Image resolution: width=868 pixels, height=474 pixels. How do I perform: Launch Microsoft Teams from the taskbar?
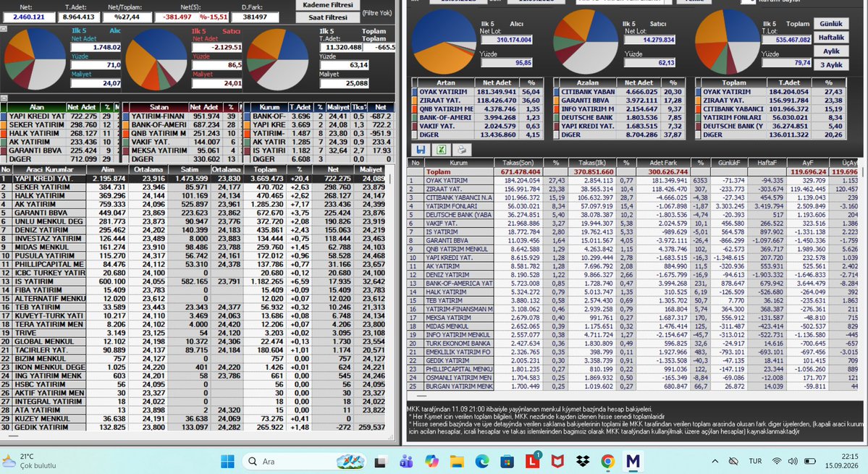coord(406,461)
